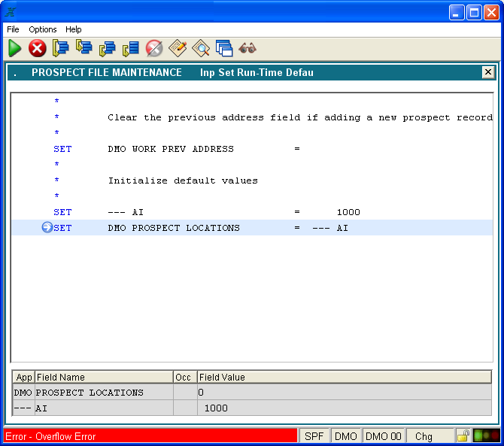Click the first step-into bracket icon
Image resolution: width=504 pixels, height=446 pixels.
tap(60, 48)
